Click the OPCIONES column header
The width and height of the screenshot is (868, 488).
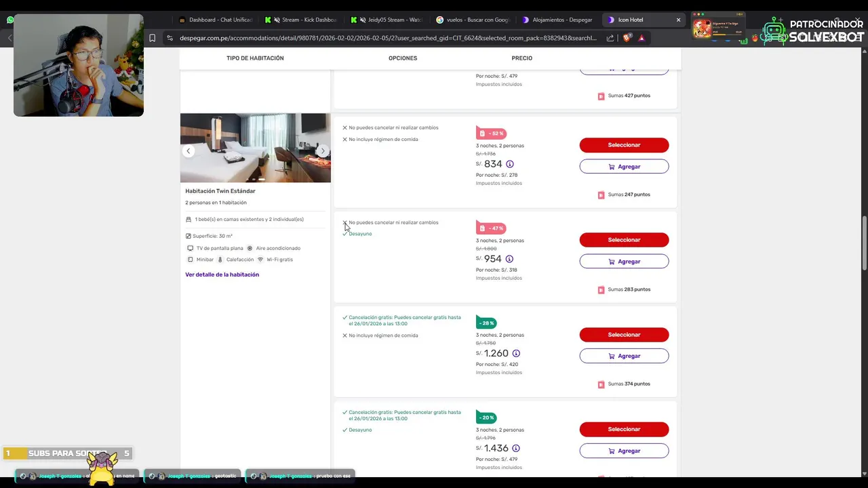pos(403,58)
